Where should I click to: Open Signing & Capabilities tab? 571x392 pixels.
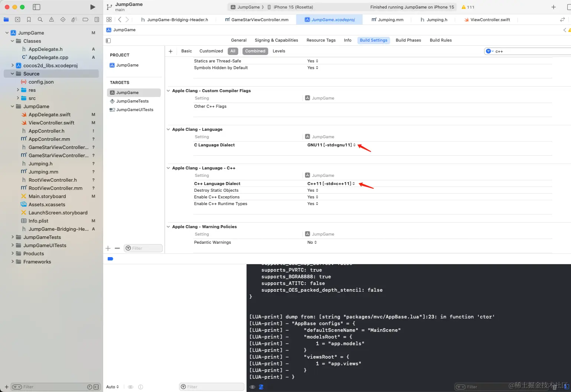276,41
